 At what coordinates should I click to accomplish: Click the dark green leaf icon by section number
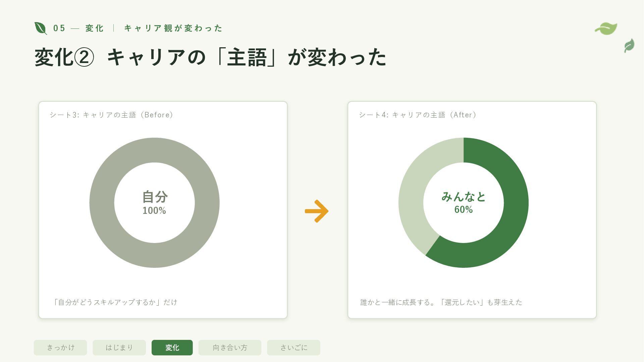pos(41,28)
